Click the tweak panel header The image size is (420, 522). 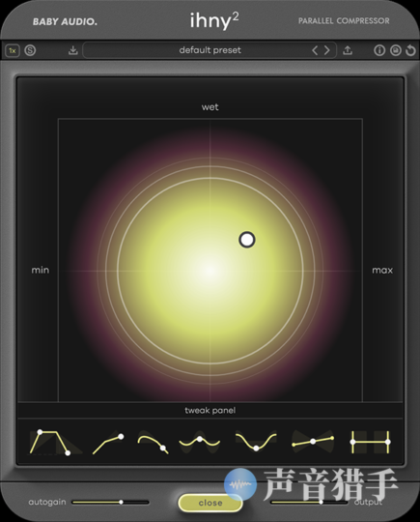tap(210, 410)
